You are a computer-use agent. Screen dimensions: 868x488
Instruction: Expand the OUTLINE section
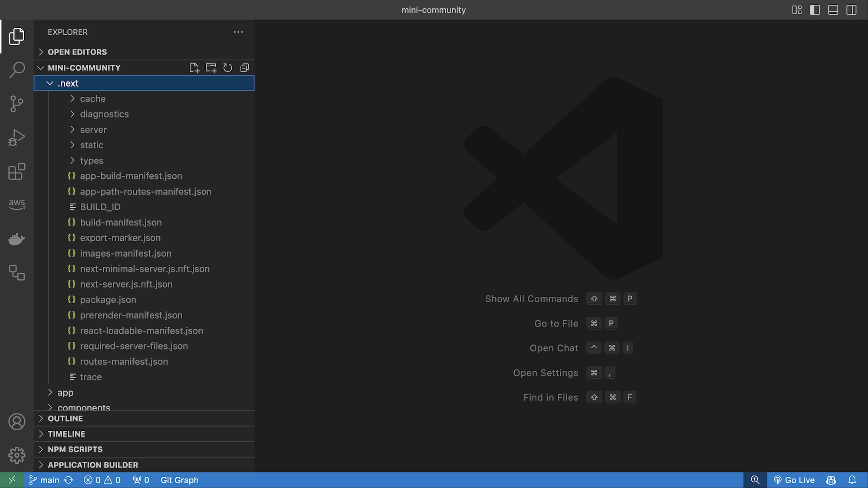pyautogui.click(x=65, y=419)
